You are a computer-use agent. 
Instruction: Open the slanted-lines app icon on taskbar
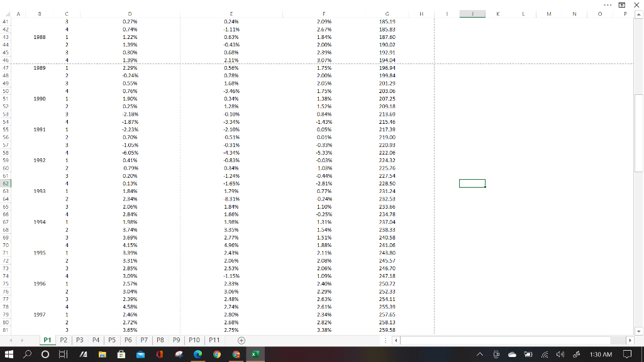[84, 354]
